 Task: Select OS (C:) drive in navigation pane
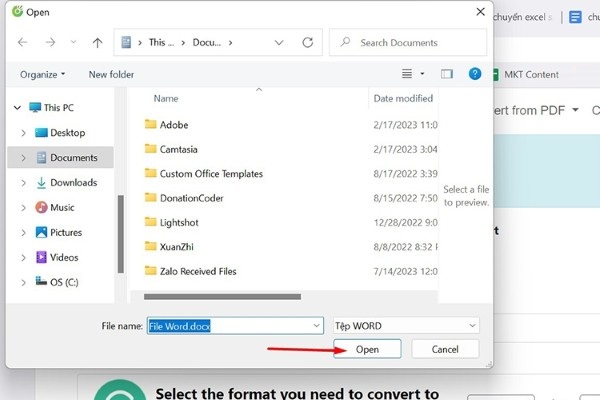point(57,282)
